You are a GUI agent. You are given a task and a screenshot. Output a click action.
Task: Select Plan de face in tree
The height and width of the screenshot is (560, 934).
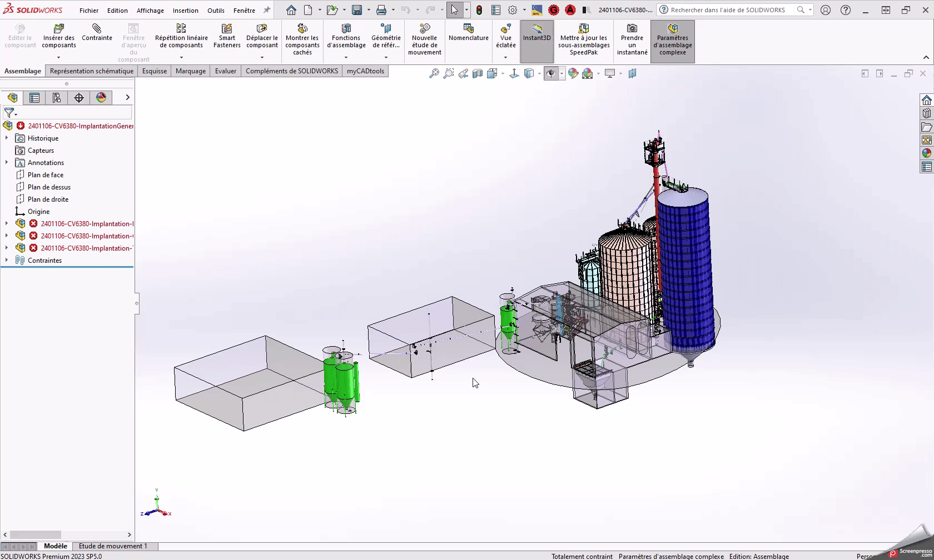[x=46, y=174]
